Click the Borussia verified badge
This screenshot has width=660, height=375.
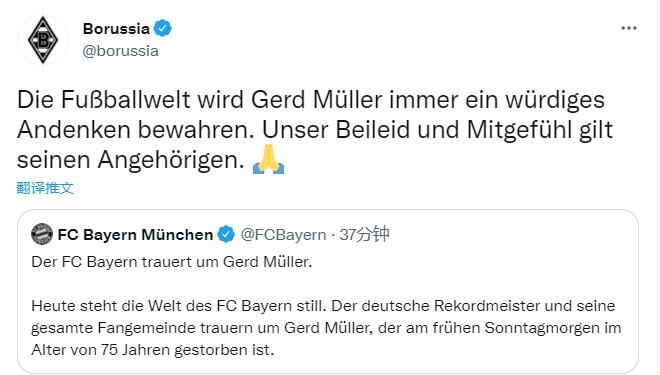(162, 29)
